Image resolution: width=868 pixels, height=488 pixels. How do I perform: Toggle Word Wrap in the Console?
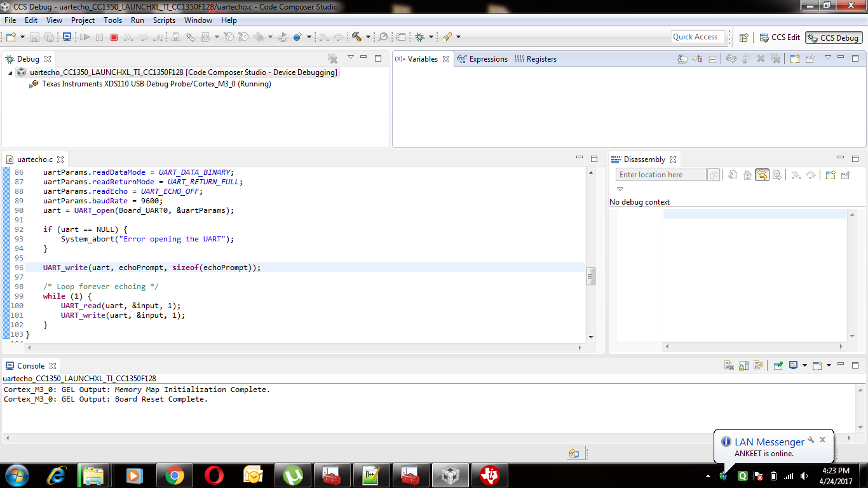point(758,365)
